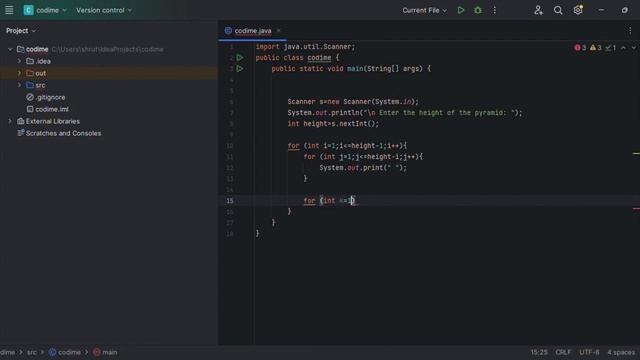This screenshot has width=640, height=360.
Task: Expand the .idea folder
Action: (x=19, y=61)
